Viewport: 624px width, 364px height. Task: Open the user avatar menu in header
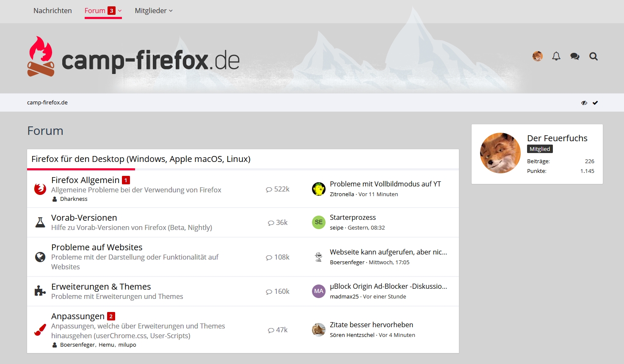pos(538,56)
